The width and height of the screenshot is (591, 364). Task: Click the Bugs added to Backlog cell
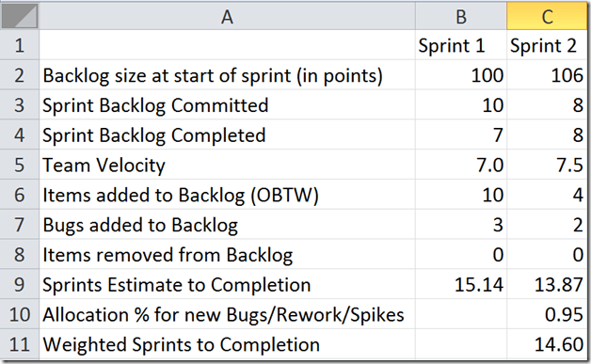coord(227,225)
